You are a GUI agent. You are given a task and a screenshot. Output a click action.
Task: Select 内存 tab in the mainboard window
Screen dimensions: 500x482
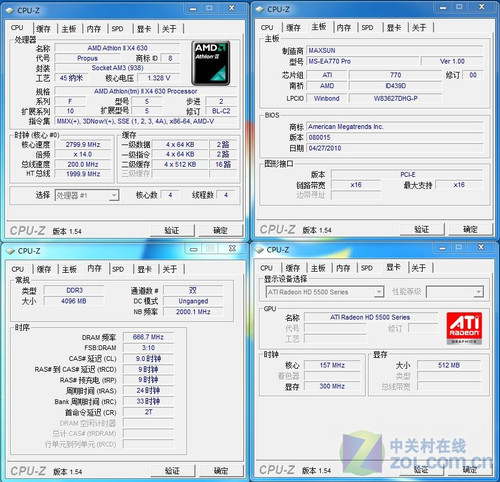(x=344, y=27)
